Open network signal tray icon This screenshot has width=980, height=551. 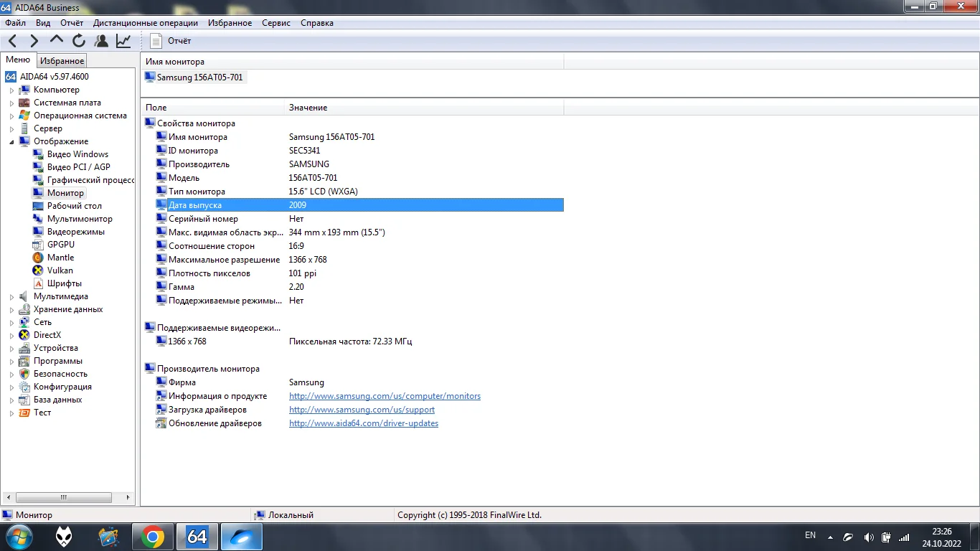pos(905,537)
